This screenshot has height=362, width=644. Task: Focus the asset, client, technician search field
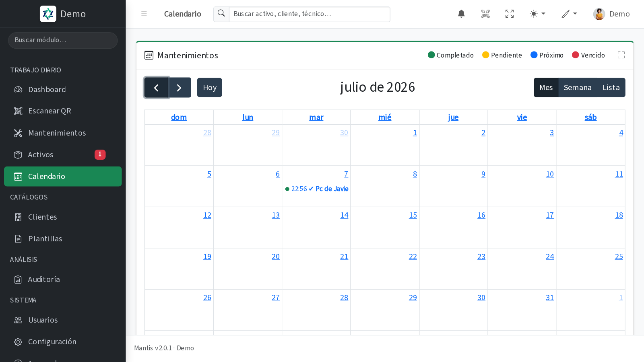click(310, 14)
